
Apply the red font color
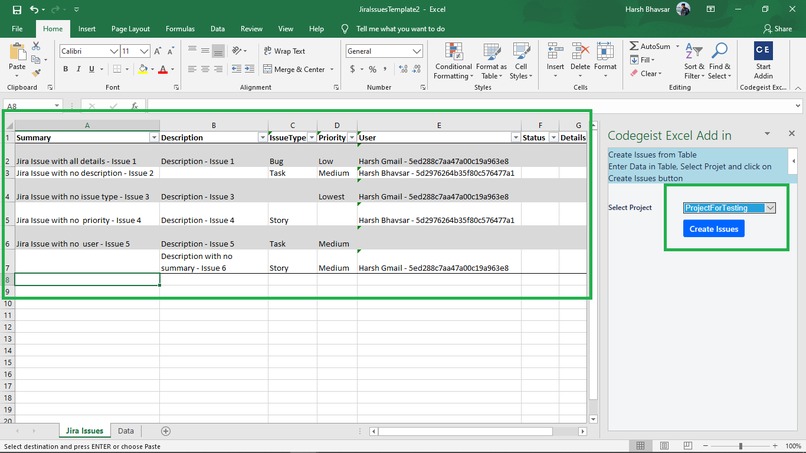click(163, 69)
